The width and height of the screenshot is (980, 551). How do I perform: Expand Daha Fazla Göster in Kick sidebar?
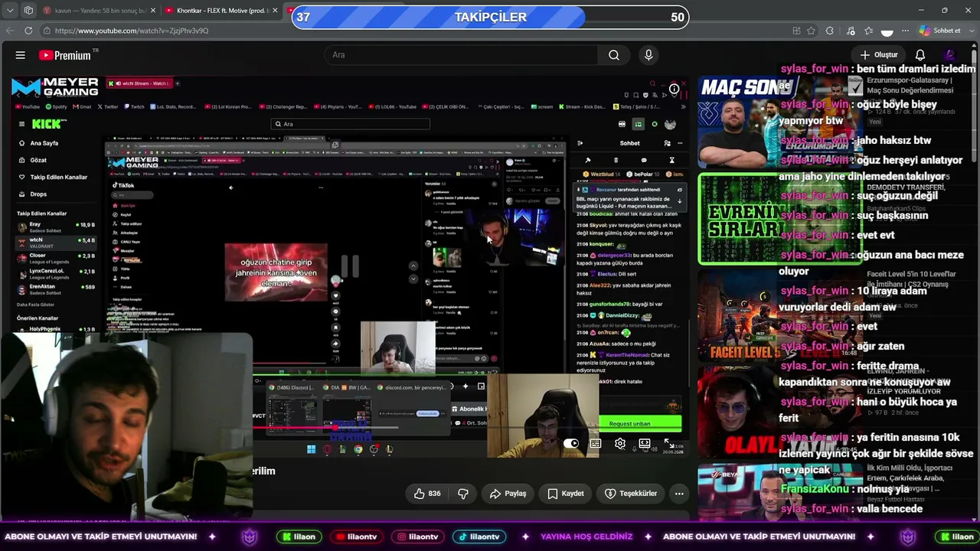pos(36,305)
